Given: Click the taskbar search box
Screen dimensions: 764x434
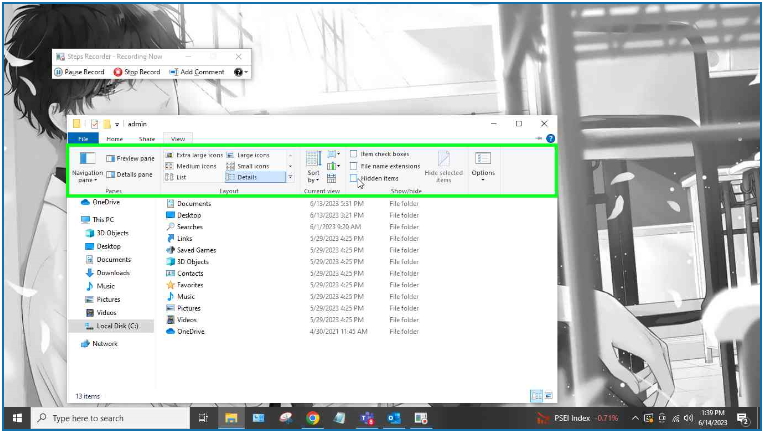Looking at the screenshot, I should point(111,418).
